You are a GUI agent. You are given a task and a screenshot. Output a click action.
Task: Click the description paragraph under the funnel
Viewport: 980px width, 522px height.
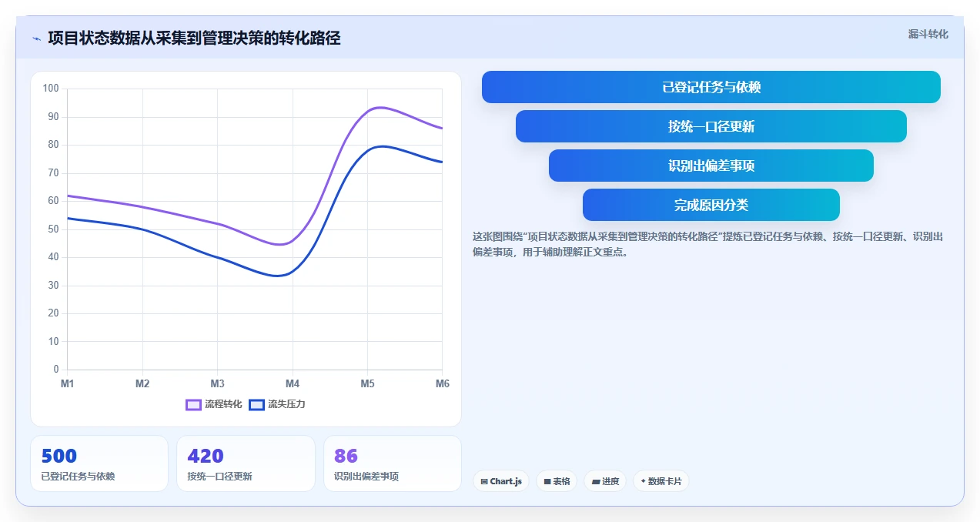click(x=708, y=244)
